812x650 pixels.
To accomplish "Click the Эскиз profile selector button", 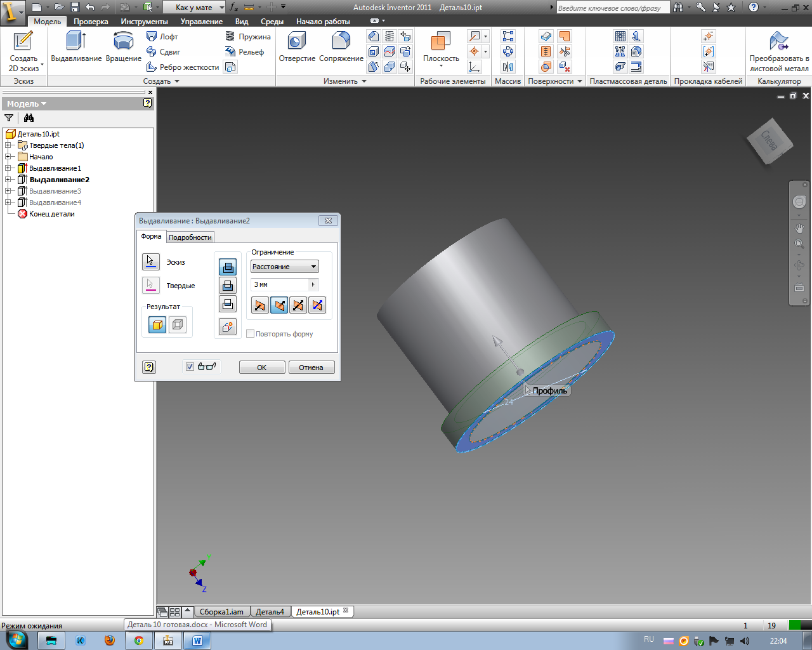I will point(151,262).
